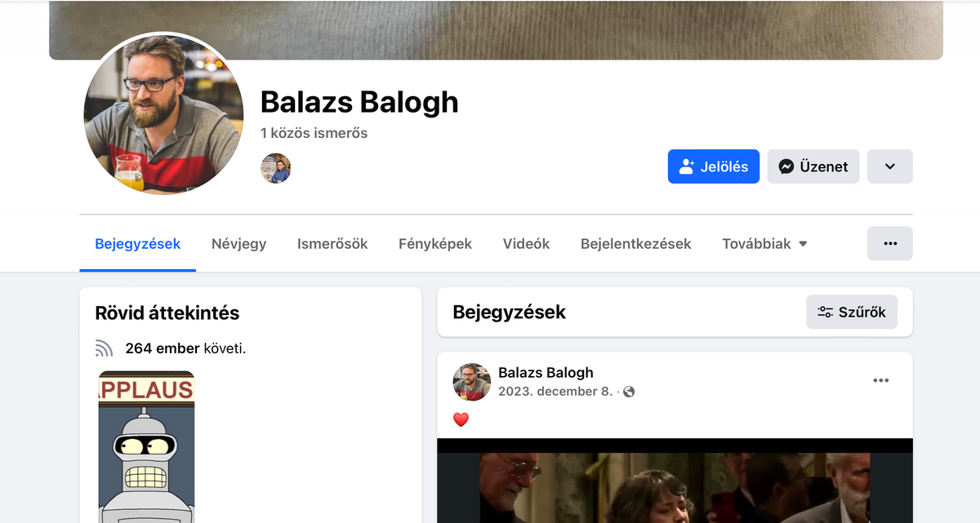
Task: Click the 1 közös ismerős link
Action: click(314, 132)
